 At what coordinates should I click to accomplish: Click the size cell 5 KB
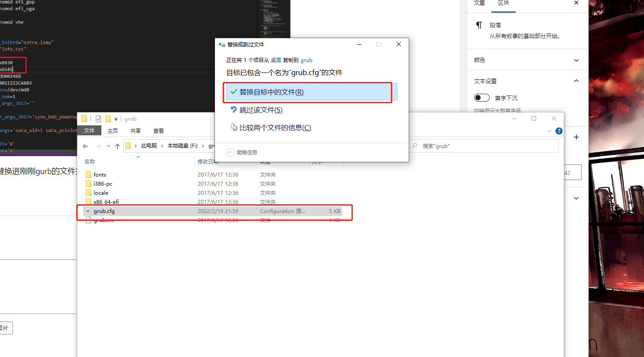(x=335, y=211)
